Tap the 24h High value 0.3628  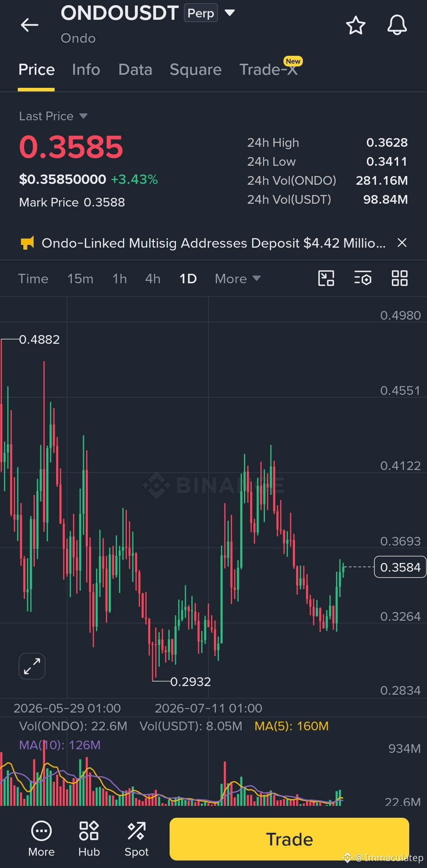pos(387,142)
